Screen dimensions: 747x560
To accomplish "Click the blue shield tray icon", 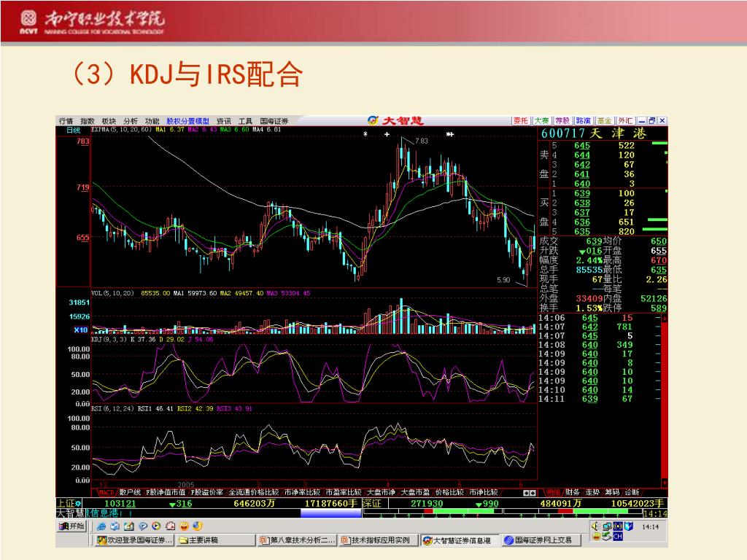I will click(628, 526).
